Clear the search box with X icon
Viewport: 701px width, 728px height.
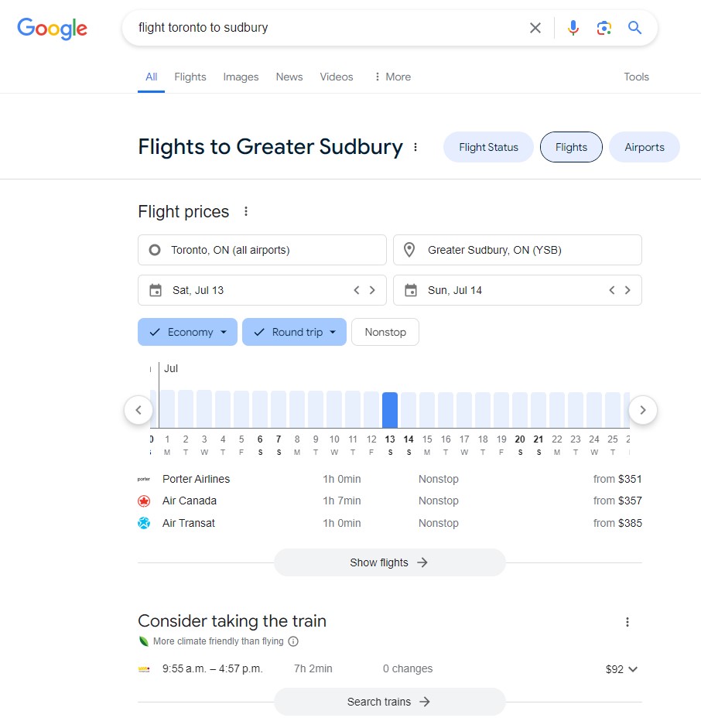[x=535, y=28]
